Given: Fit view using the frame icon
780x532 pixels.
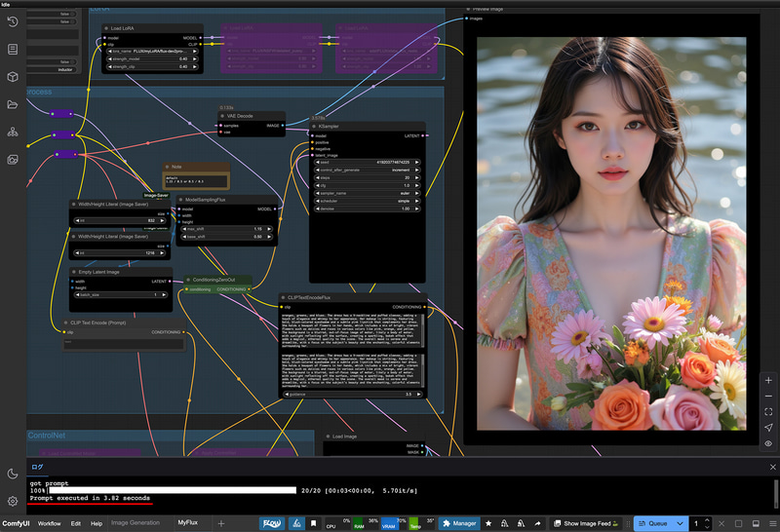Looking at the screenshot, I should click(768, 412).
